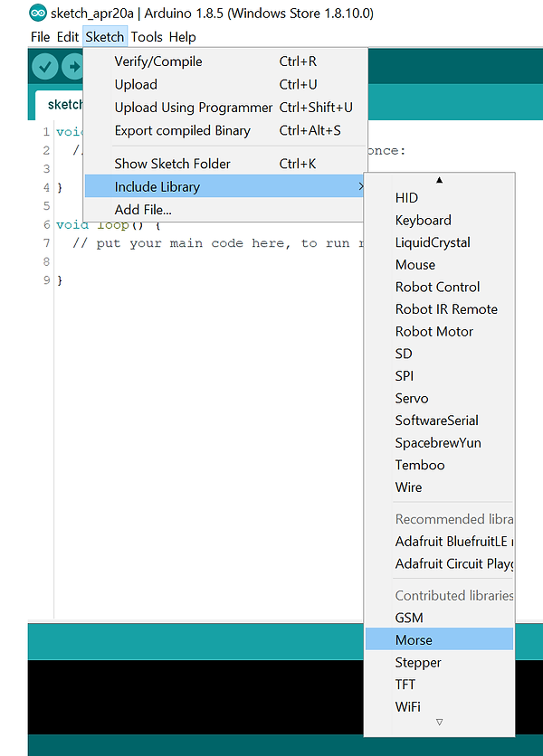543x756 pixels.
Task: Choose Verify/Compile from Sketch menu
Action: coord(224,61)
